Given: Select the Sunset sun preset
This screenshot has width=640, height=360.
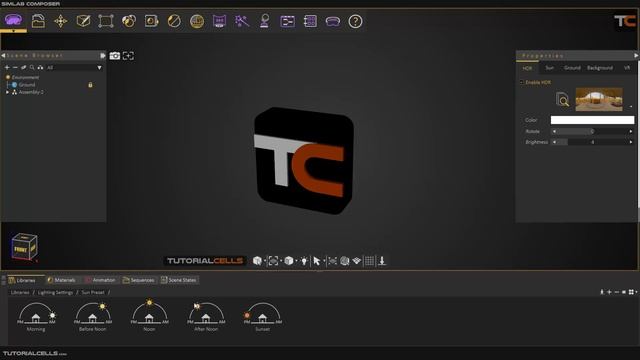Looking at the screenshot, I should 262,317.
